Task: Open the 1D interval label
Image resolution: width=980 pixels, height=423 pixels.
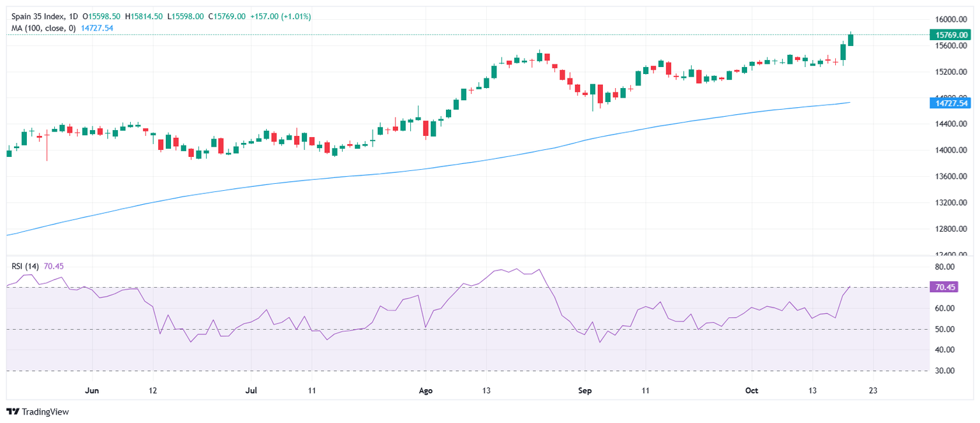Action: click(x=74, y=17)
